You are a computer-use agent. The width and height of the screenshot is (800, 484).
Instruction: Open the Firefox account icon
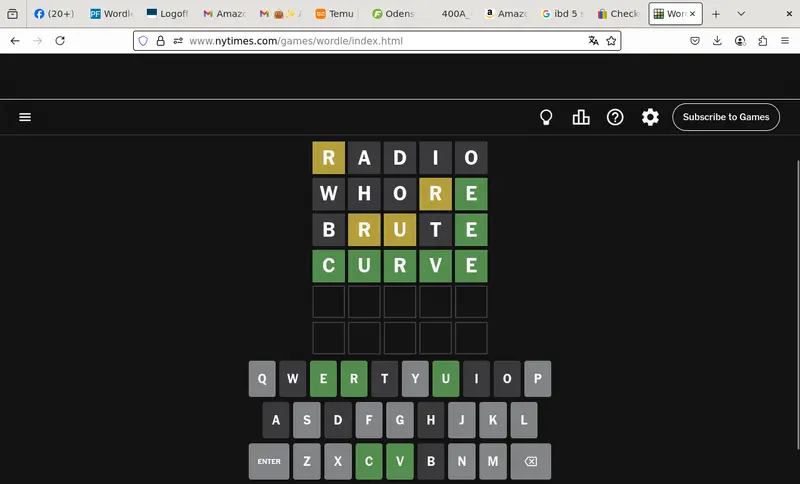pos(740,41)
